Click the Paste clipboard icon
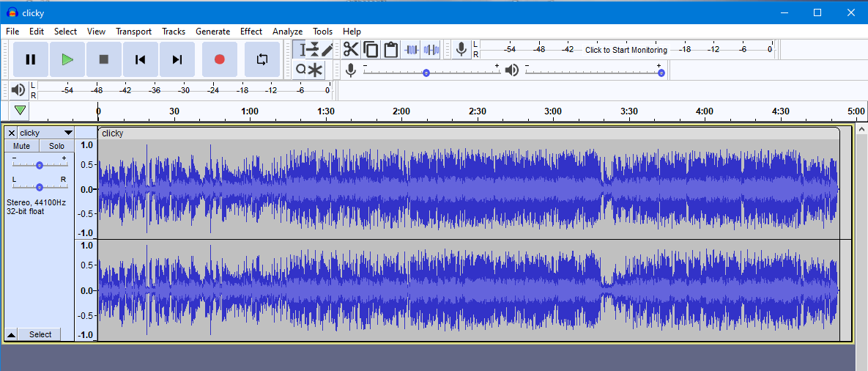 (391, 50)
